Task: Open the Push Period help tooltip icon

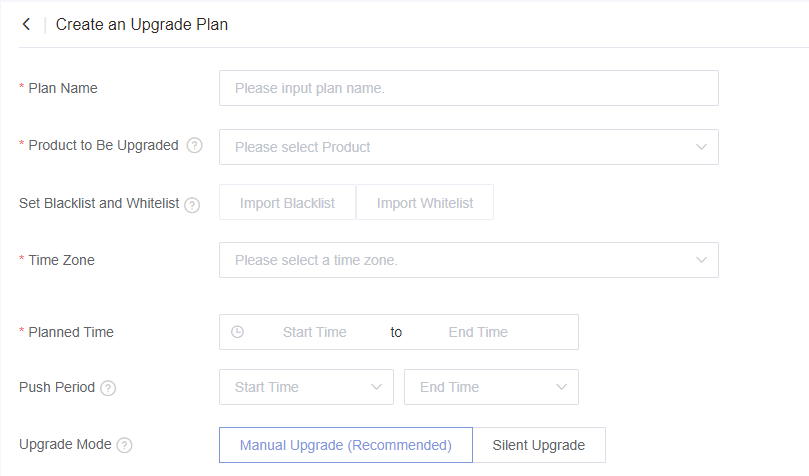Action: pyautogui.click(x=108, y=388)
